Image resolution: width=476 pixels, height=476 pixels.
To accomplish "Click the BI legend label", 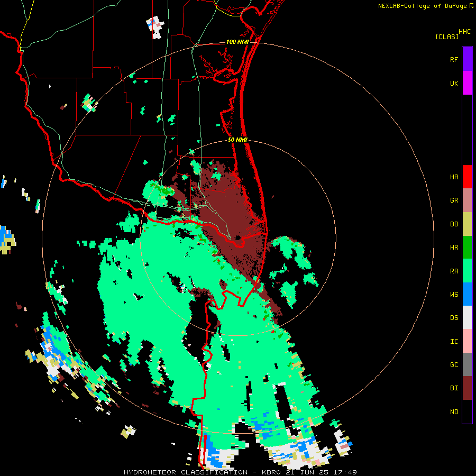I will 454,388.
